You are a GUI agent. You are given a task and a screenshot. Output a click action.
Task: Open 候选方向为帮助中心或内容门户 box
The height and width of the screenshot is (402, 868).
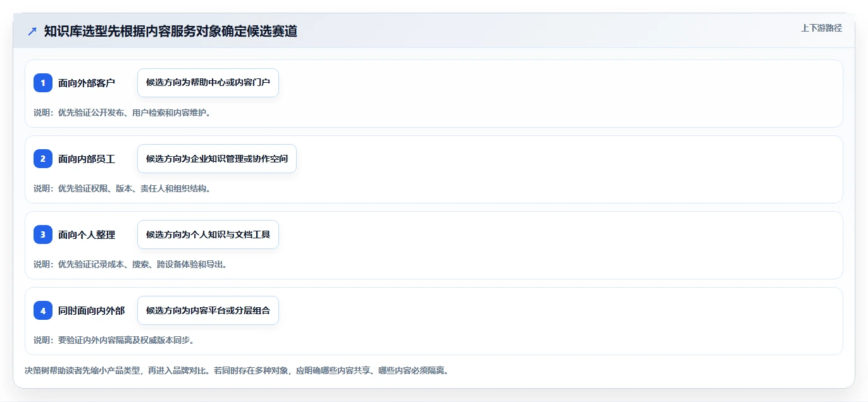208,83
